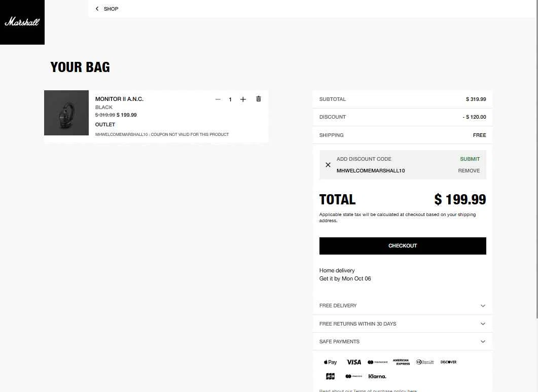This screenshot has width=538, height=392.
Task: Click the quantity value 1
Action: [230, 99]
